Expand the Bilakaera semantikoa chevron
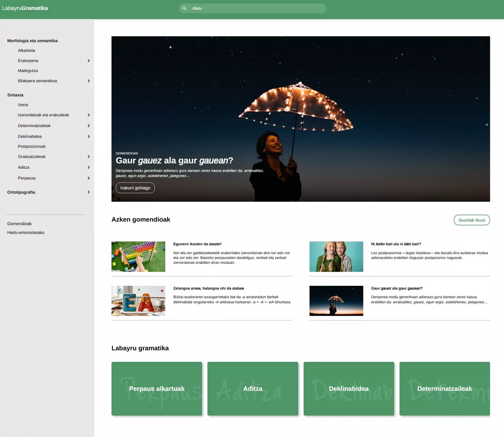 point(89,81)
